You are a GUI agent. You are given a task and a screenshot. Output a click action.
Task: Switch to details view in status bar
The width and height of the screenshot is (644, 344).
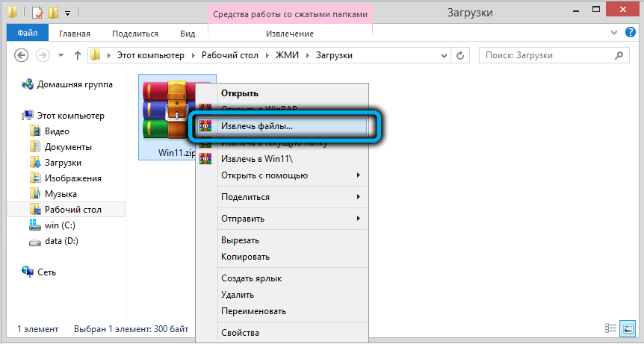point(610,328)
